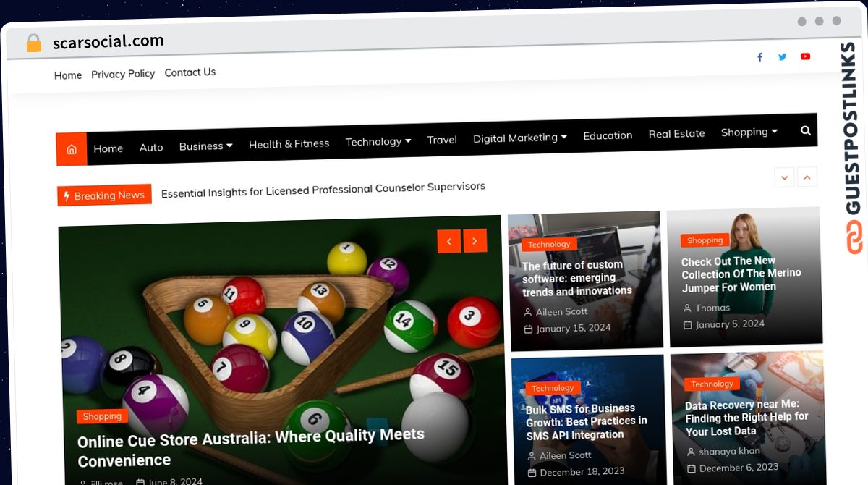Open the Auto menu item
Screen dimensions: 868x485
tap(151, 147)
